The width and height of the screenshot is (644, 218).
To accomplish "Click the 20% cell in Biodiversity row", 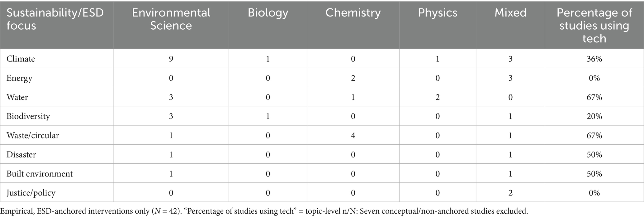I will pyautogui.click(x=594, y=116).
